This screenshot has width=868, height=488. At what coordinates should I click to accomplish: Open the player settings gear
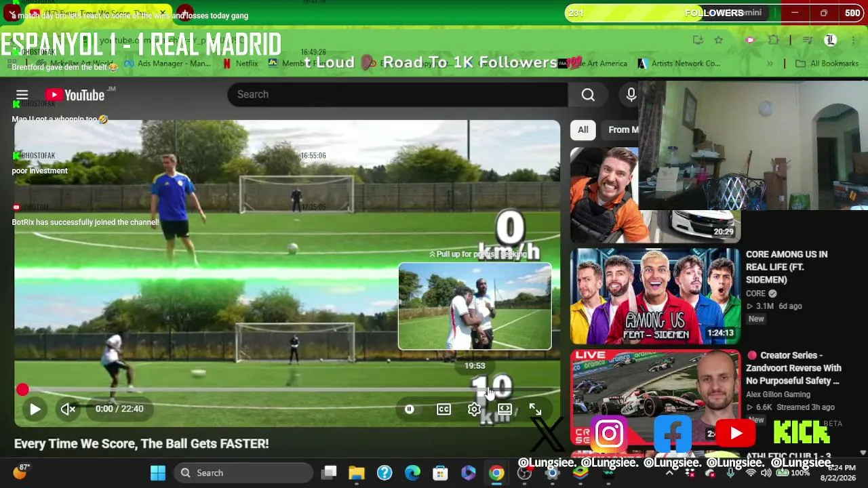474,409
